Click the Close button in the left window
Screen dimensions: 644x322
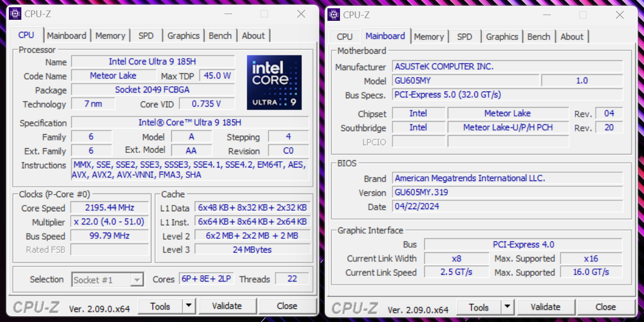coord(287,306)
